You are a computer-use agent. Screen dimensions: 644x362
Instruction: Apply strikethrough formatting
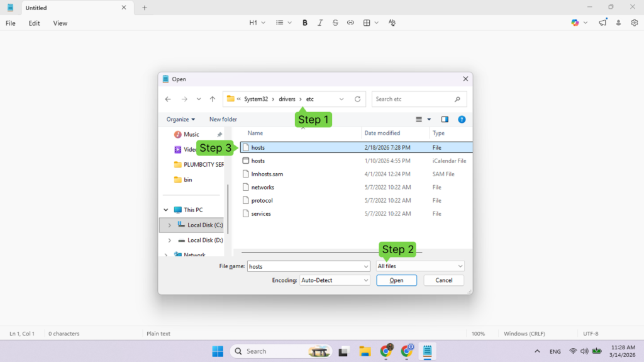[x=335, y=23]
